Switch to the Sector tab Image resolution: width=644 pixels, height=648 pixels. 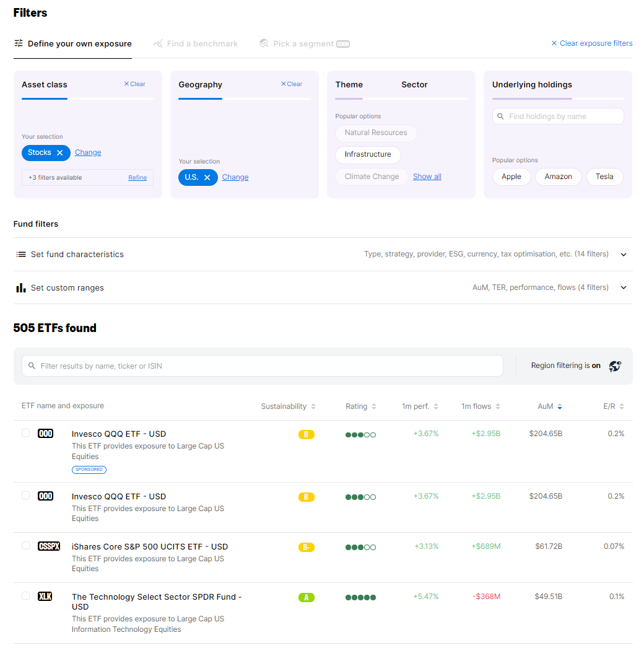(414, 85)
